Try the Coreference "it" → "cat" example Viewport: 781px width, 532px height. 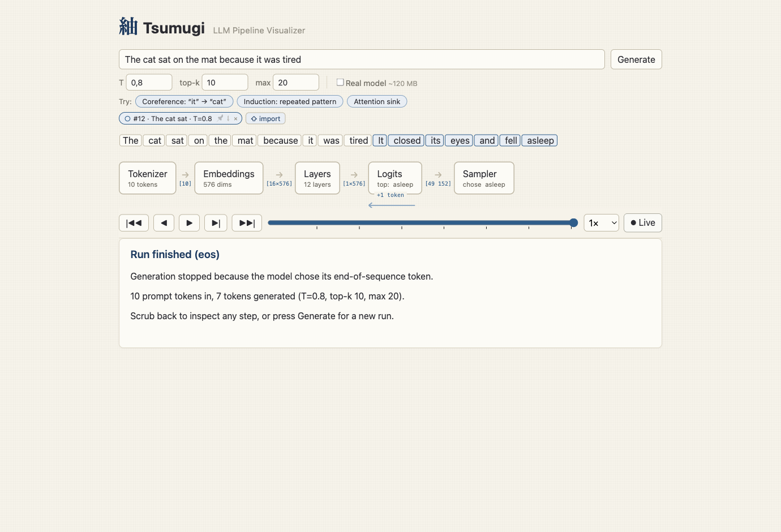[184, 102]
